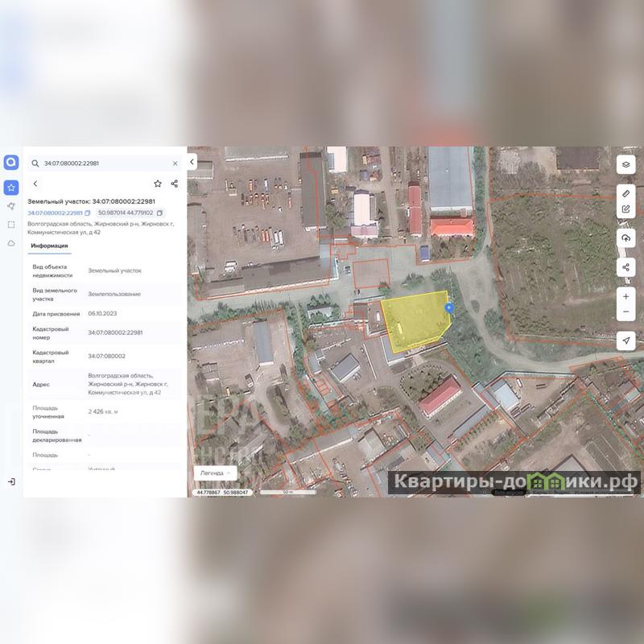Open the map layers panel
Viewport: 644px width, 644px height.
[625, 165]
